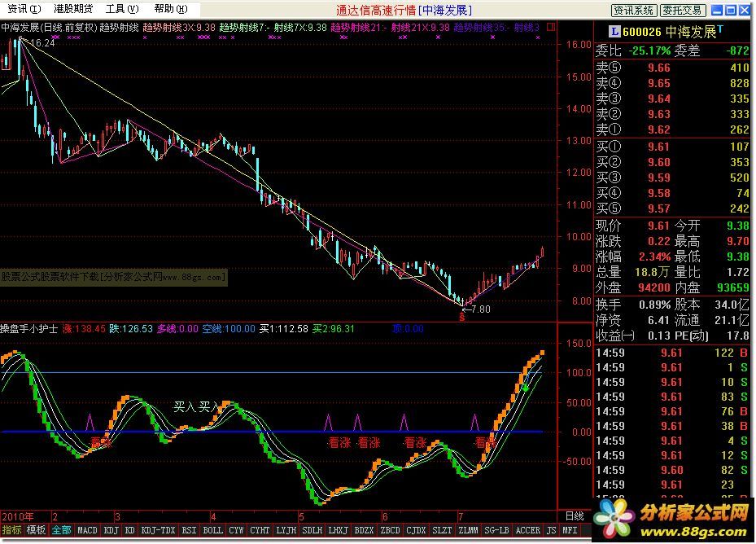The height and width of the screenshot is (544, 756).
Task: Click the 委托交易 button
Action: tap(681, 10)
